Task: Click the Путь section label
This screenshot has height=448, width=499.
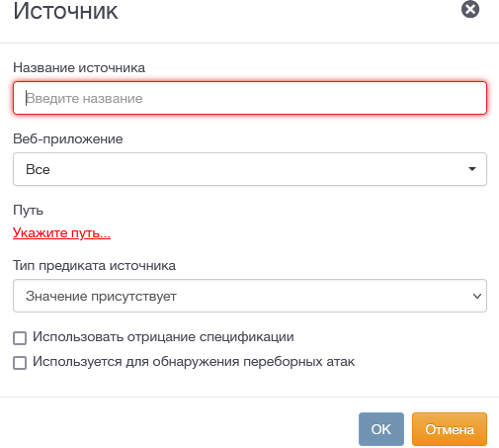Action: click(28, 210)
